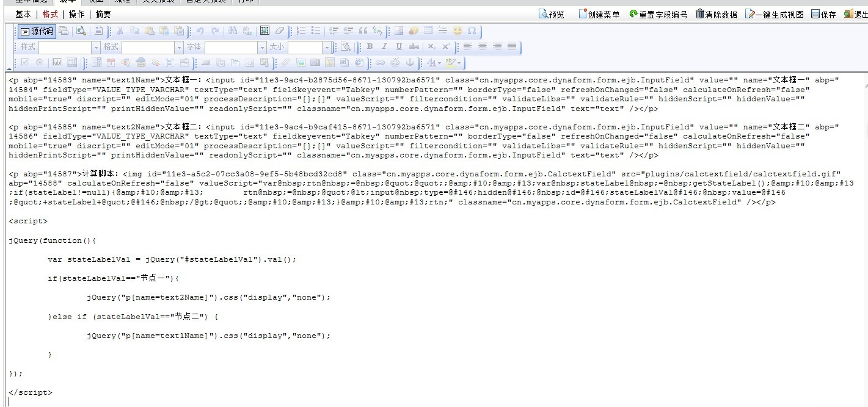This screenshot has width=868, height=407.
Task: Click the 退出 exit button
Action: 856,14
